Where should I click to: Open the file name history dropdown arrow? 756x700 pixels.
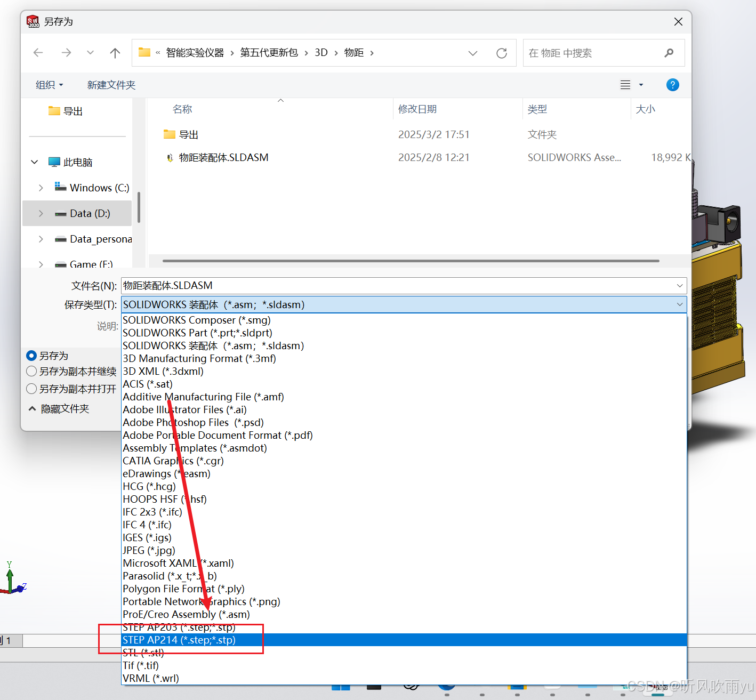pos(680,286)
